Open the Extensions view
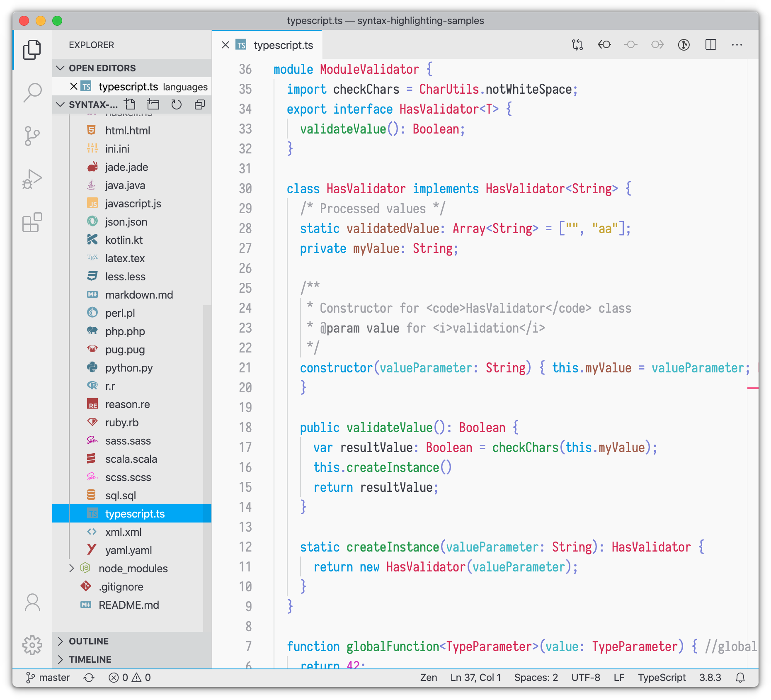 pos(32,222)
